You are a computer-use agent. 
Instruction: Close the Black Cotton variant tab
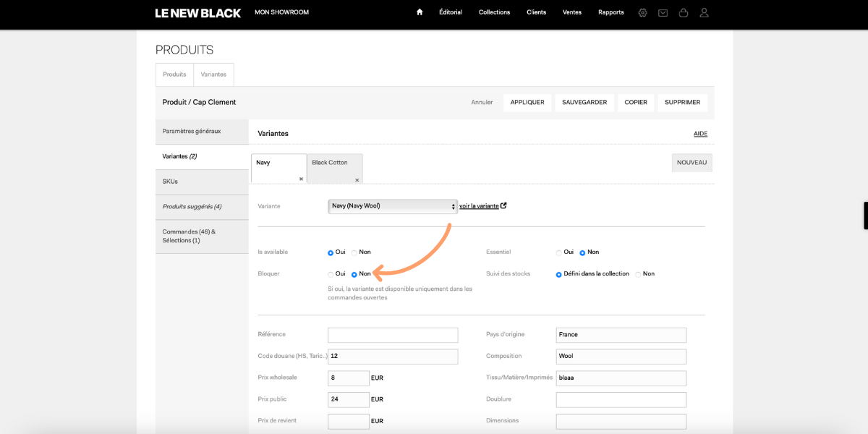tap(357, 179)
